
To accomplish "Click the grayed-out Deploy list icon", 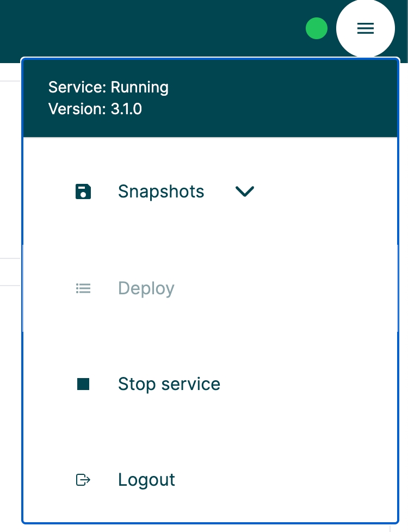I will (x=83, y=288).
